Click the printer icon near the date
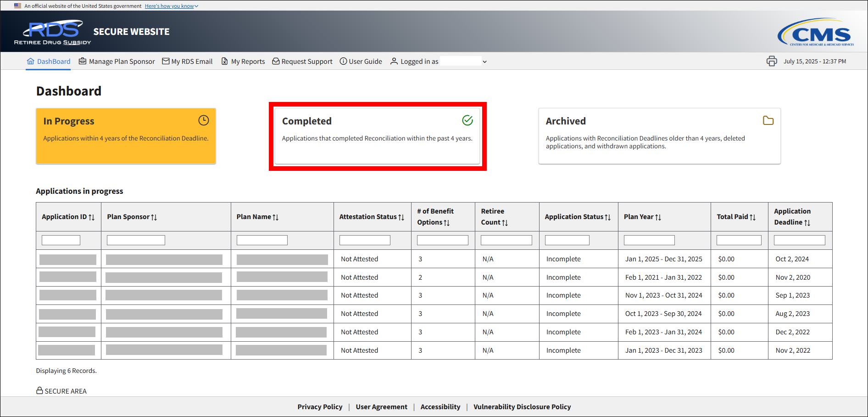The width and height of the screenshot is (868, 417). (772, 61)
